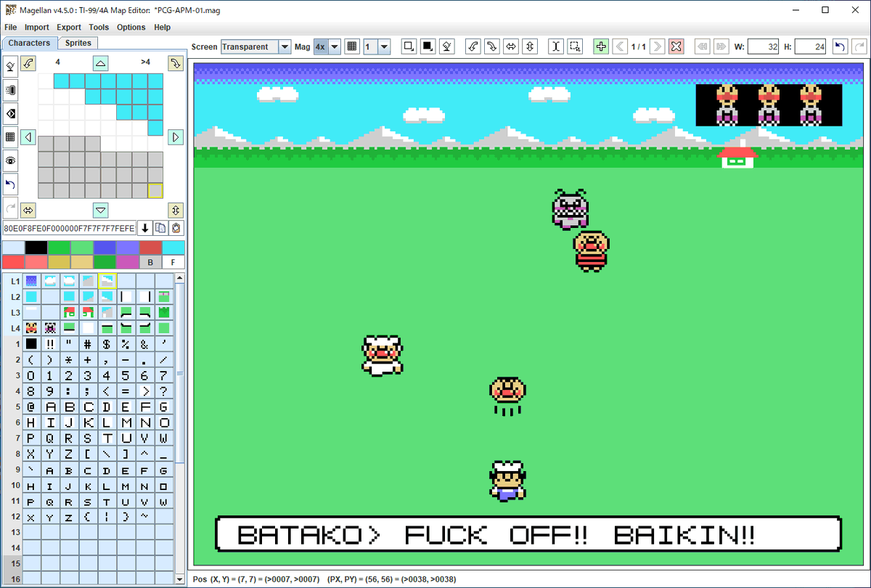
Task: Shift character pixels up
Action: 101,63
